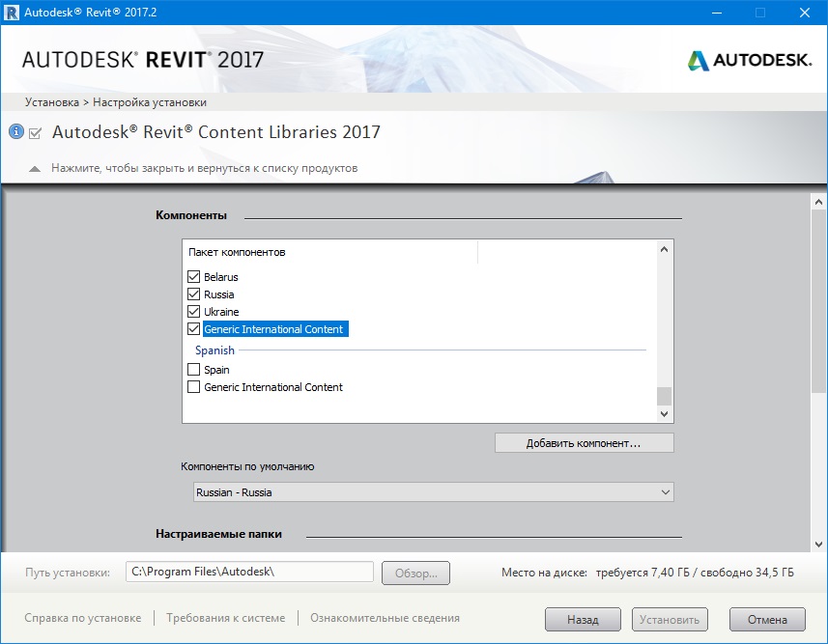The width and height of the screenshot is (828, 644).
Task: Click the Autodesk logo in header
Action: (x=750, y=61)
